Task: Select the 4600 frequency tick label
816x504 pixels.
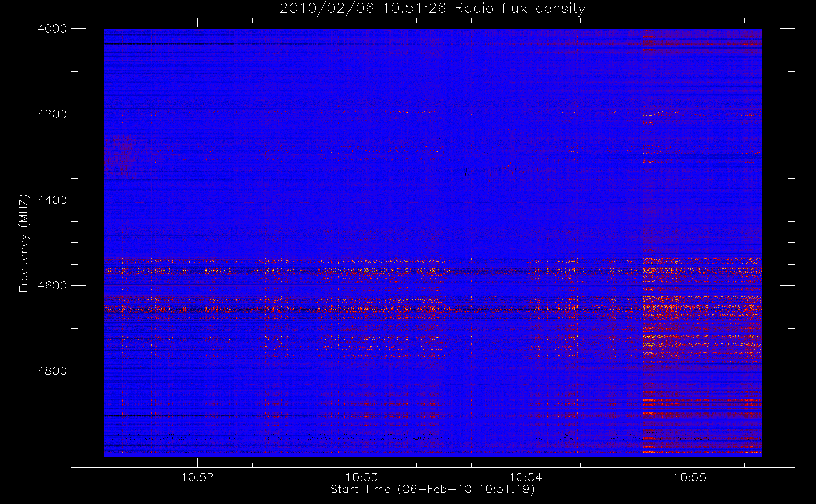Action: point(52,286)
